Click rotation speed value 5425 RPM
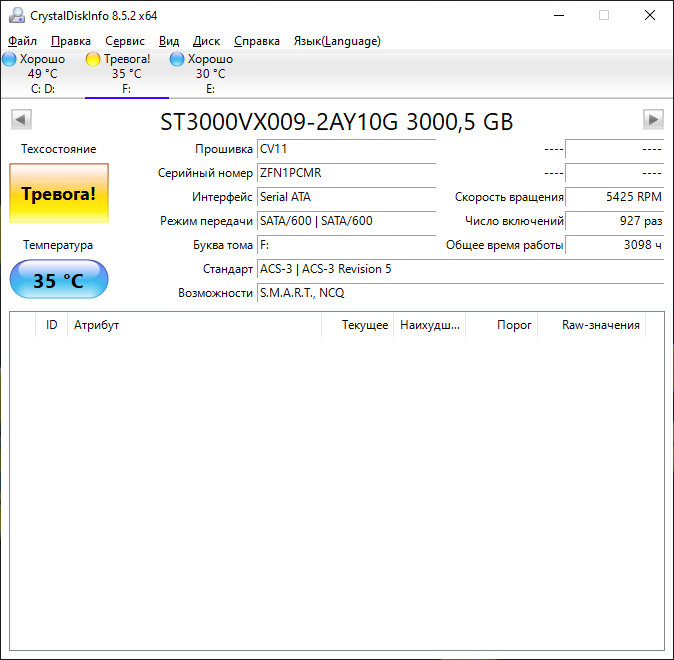The width and height of the screenshot is (674, 660). [614, 197]
